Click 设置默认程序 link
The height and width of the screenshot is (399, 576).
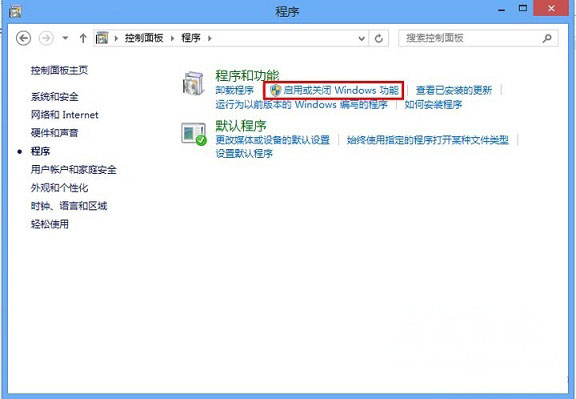coord(244,153)
